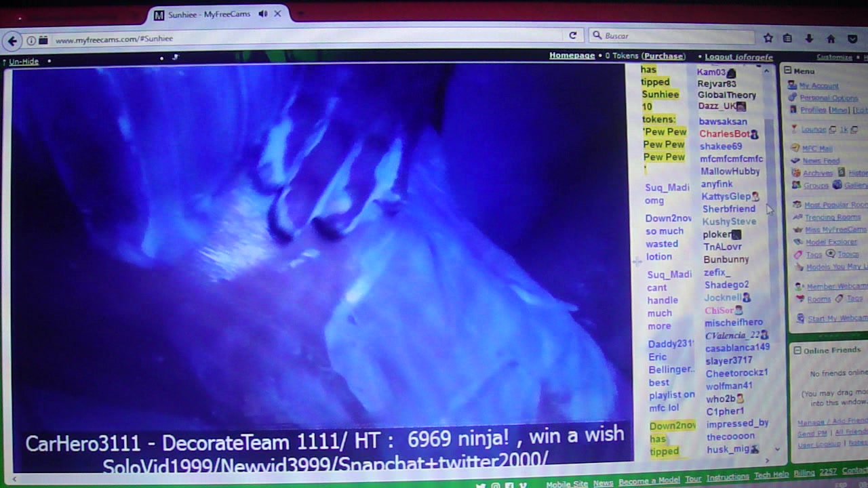Bookmark this page with the star icon
Image resolution: width=868 pixels, height=488 pixels.
click(768, 39)
